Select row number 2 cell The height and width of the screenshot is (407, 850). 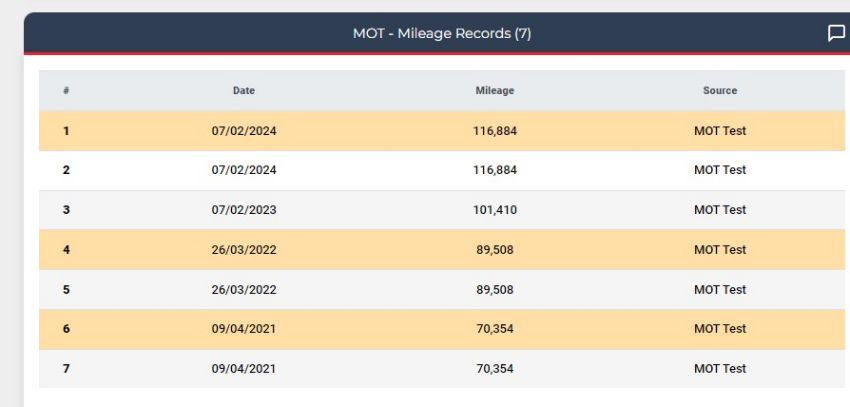click(66, 170)
